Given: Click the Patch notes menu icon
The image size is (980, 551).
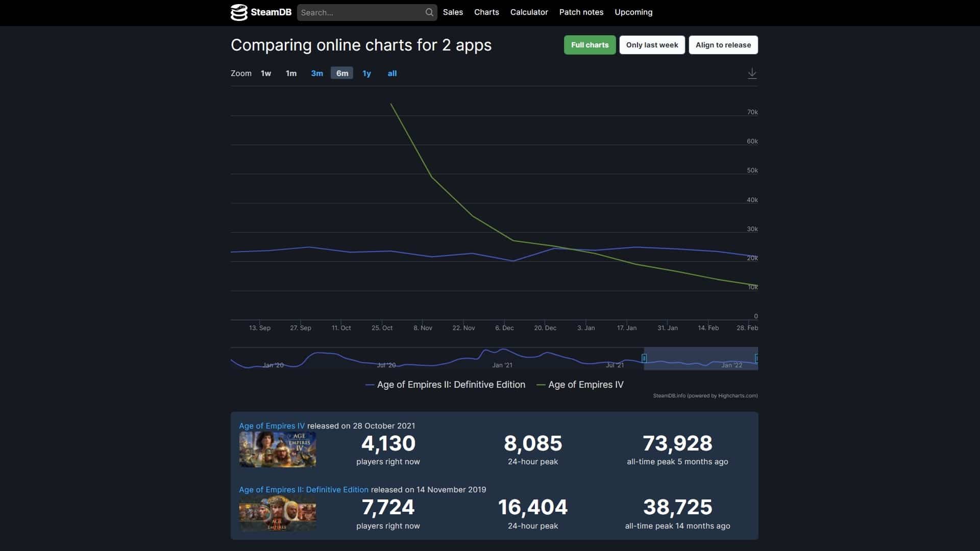Looking at the screenshot, I should [x=581, y=12].
